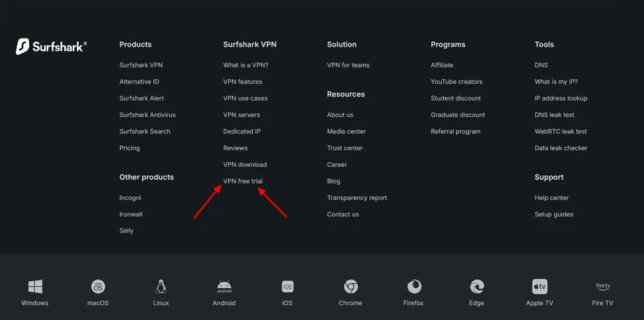This screenshot has height=320, width=644.
Task: Click the Surfshark VPN column heading
Action: pos(249,44)
